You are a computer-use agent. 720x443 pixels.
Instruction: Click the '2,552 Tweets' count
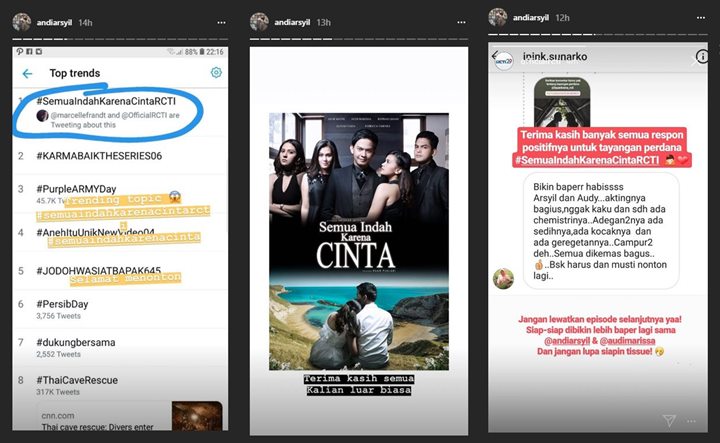58,354
